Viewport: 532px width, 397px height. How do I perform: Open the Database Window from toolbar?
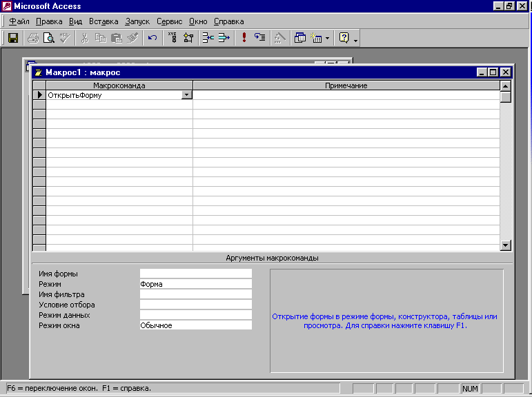coord(300,38)
